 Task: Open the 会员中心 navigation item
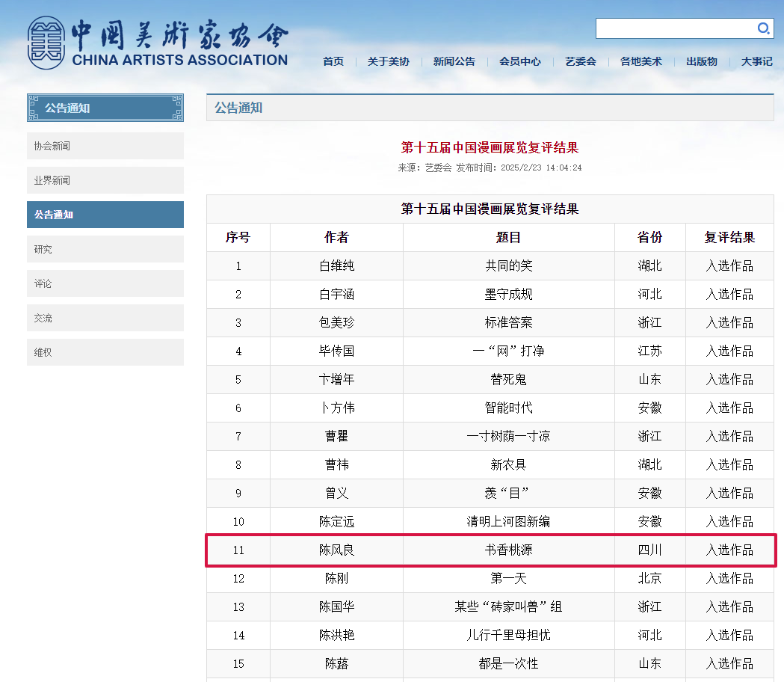click(x=519, y=61)
